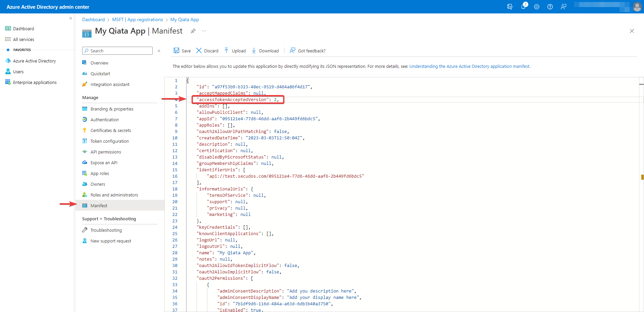Open Certificates & secrets page
The image size is (644, 312).
click(x=111, y=130)
